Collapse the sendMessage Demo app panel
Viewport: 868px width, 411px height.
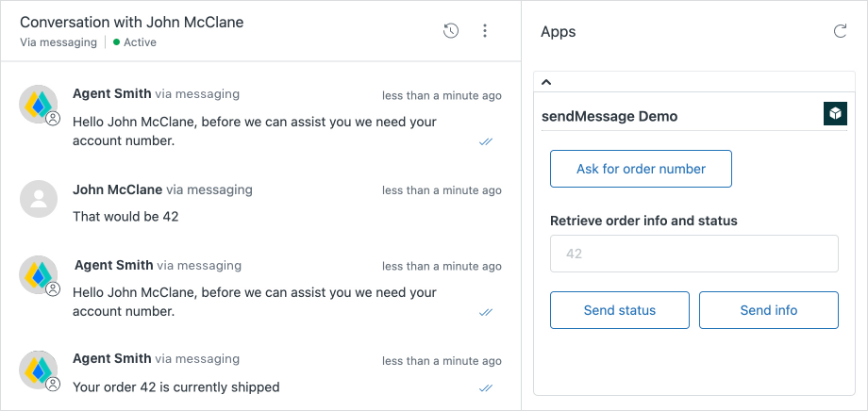click(x=546, y=82)
